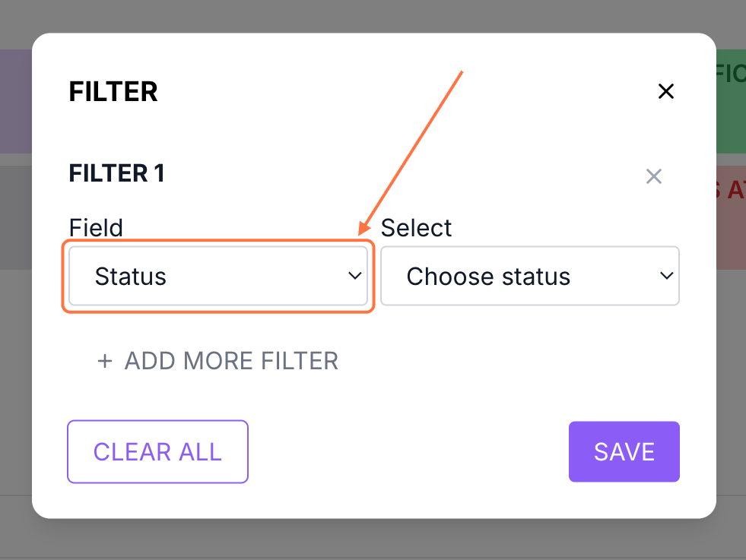Viewport: 746px width, 560px height.
Task: Click the Field label above Status
Action: (x=96, y=227)
